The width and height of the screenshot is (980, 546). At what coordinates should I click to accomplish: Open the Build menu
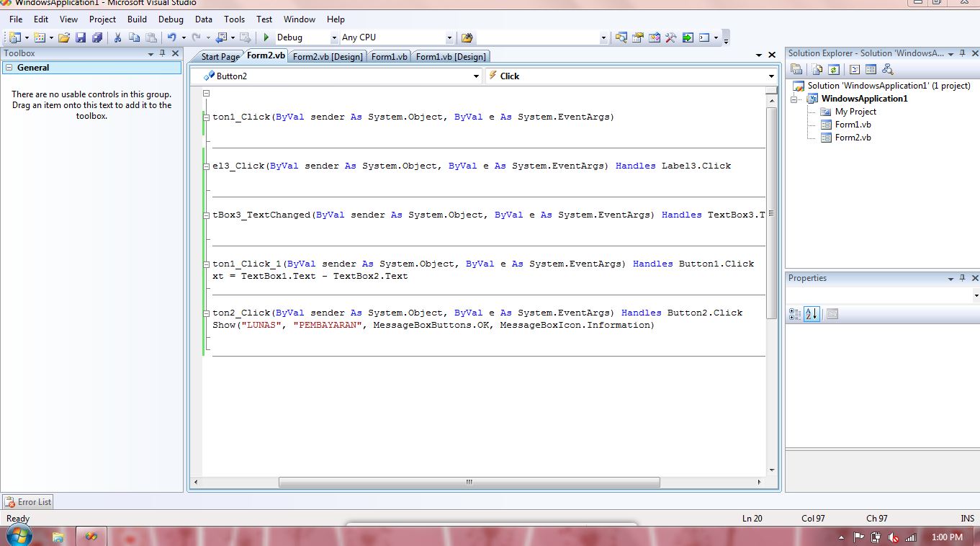tap(137, 19)
